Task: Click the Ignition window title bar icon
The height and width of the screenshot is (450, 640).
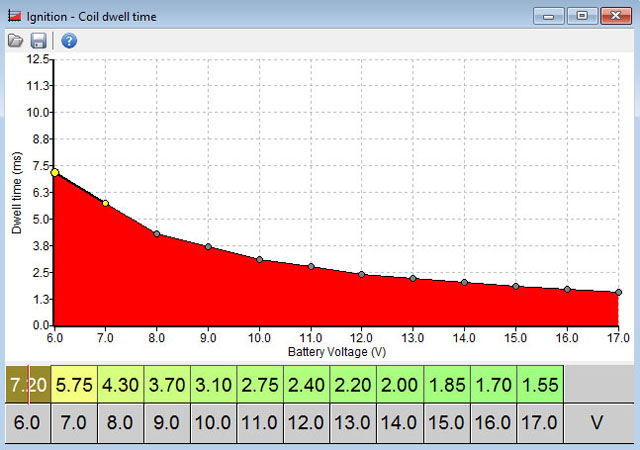Action: point(13,16)
